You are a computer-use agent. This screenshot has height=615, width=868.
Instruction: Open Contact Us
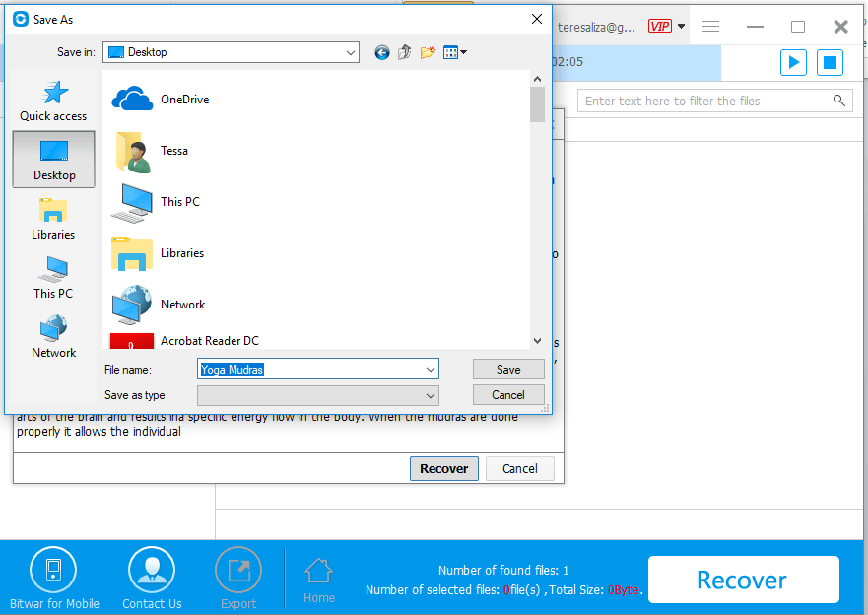(152, 579)
